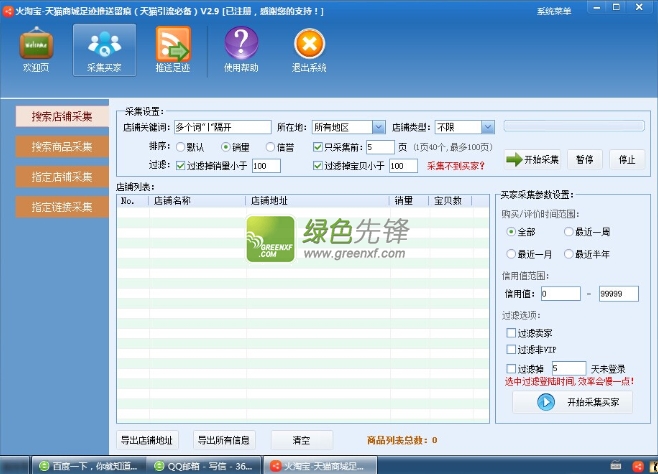Screen dimensions: 658x474
Task: Click 导出店铺地址 button
Action: (x=147, y=440)
